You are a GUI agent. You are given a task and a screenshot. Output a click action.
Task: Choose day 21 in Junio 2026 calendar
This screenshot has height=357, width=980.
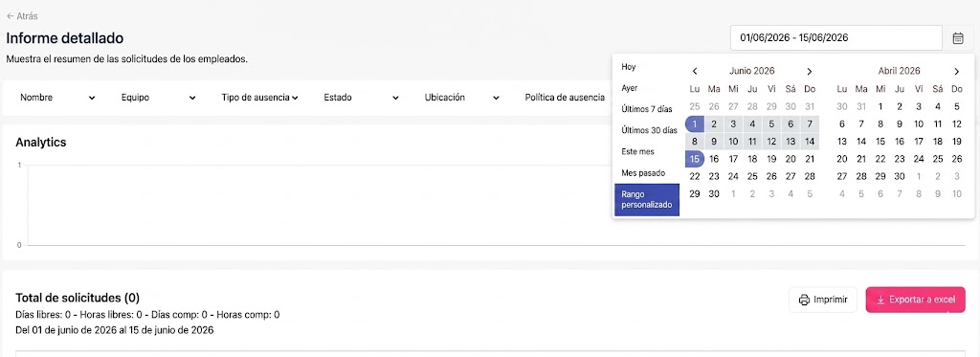point(810,159)
